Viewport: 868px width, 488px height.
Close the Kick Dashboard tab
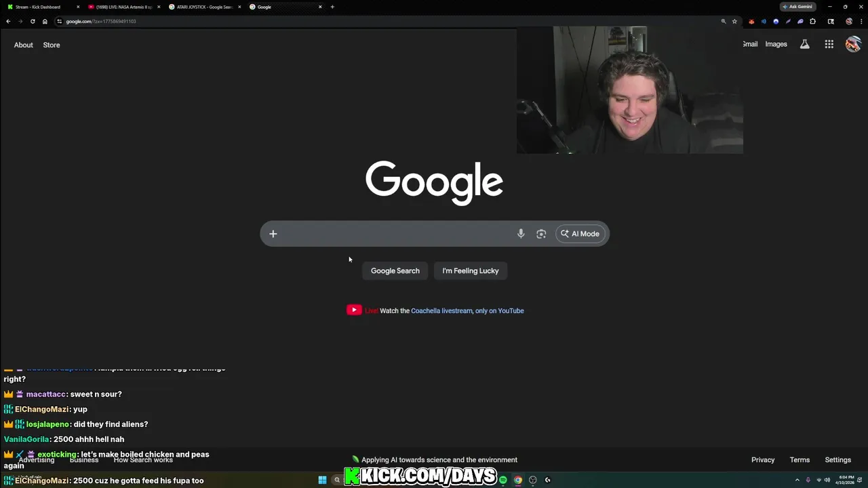tap(78, 7)
